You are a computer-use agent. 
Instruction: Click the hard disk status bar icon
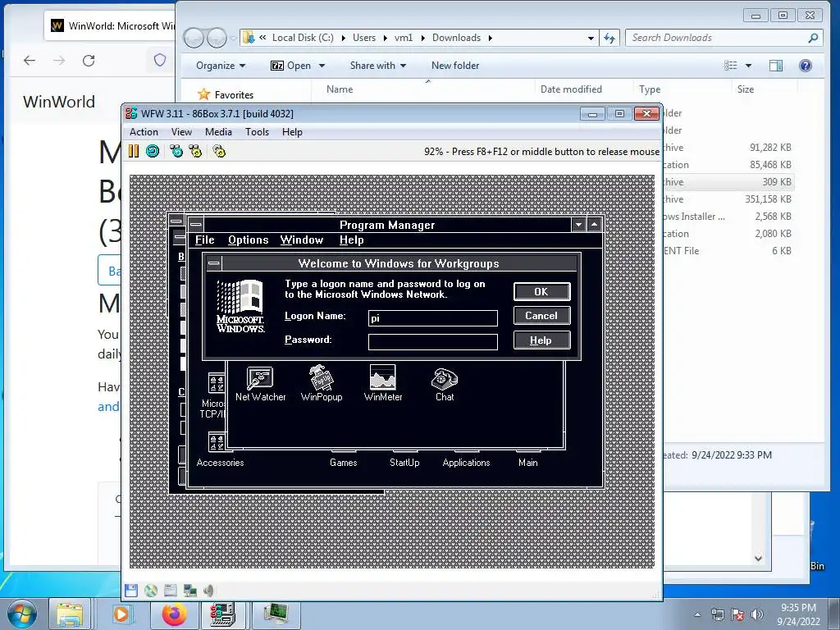(x=171, y=591)
